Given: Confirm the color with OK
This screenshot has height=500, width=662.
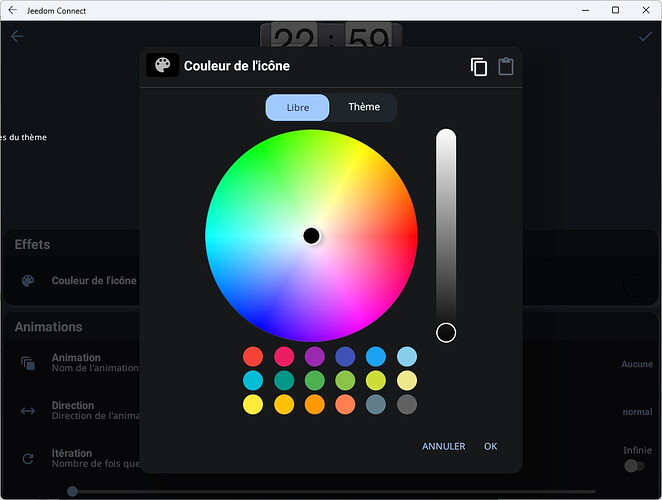Looking at the screenshot, I should click(490, 446).
